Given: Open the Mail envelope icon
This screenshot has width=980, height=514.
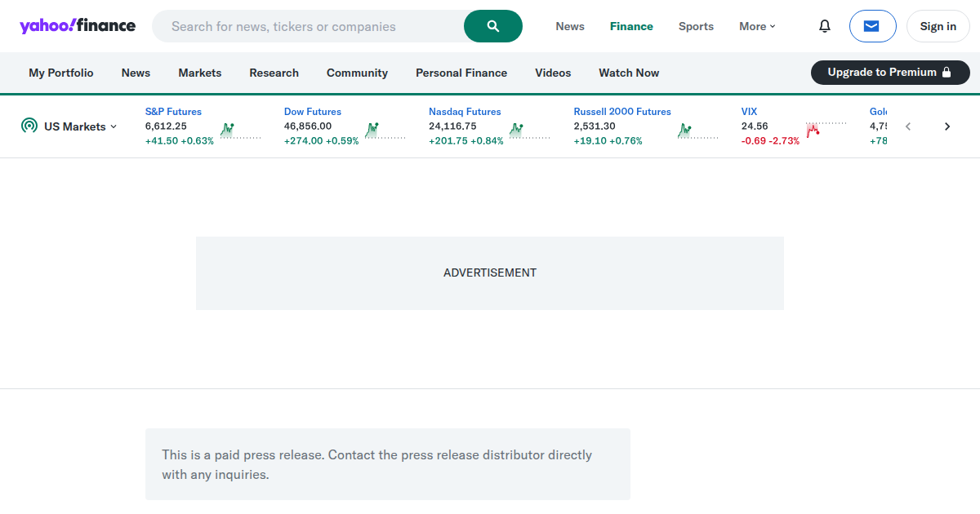Looking at the screenshot, I should (x=872, y=26).
